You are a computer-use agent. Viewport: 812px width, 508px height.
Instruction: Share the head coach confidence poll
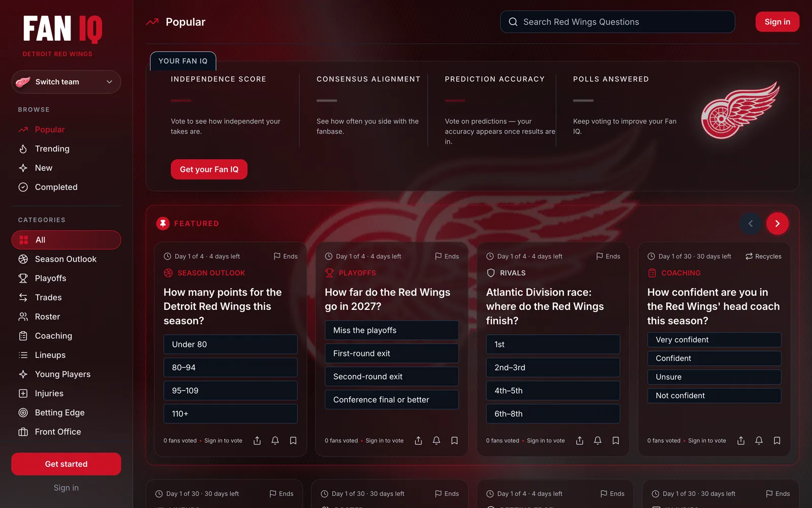[x=741, y=440]
